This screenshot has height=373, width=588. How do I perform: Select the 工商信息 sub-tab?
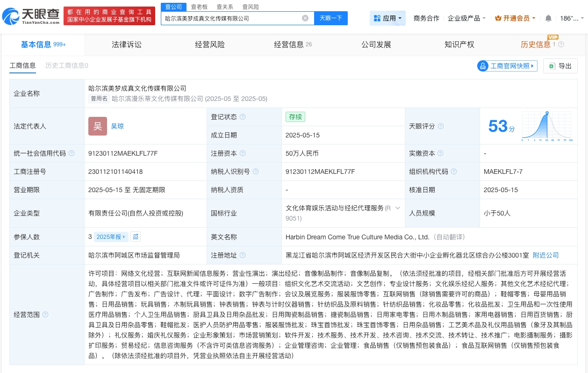pos(22,65)
